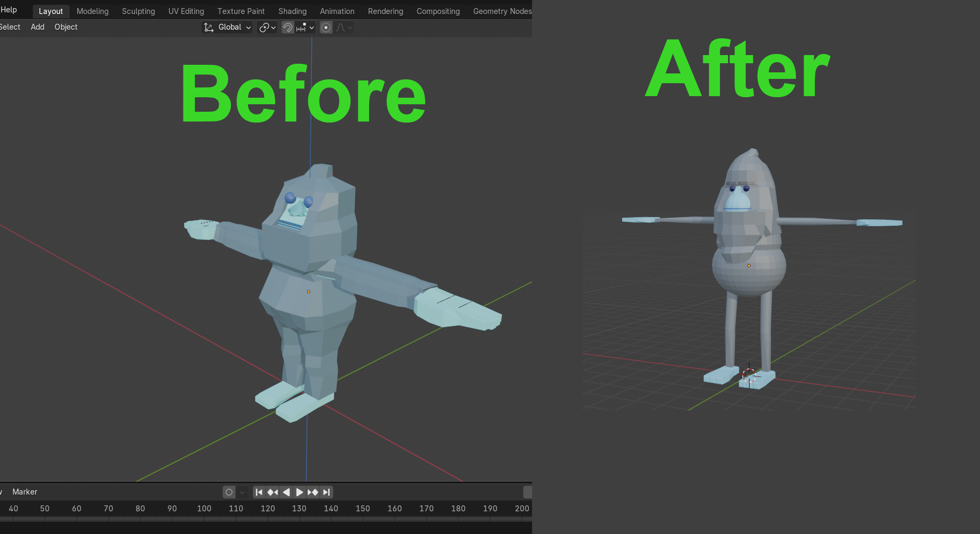
Task: Switch to the Compositing workspace tab
Action: (x=438, y=11)
